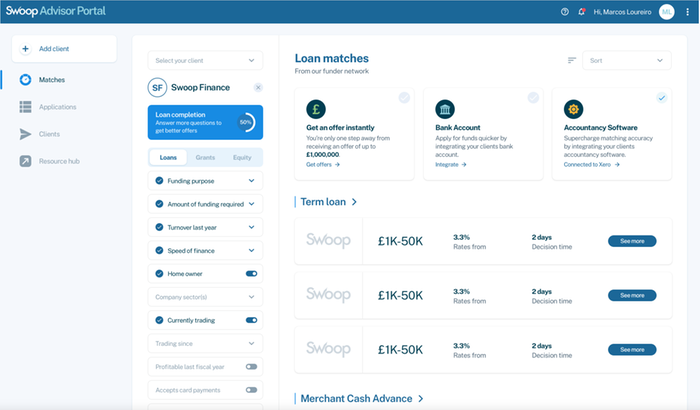Click the Loan matches heading
This screenshot has height=410, width=700.
pos(332,59)
